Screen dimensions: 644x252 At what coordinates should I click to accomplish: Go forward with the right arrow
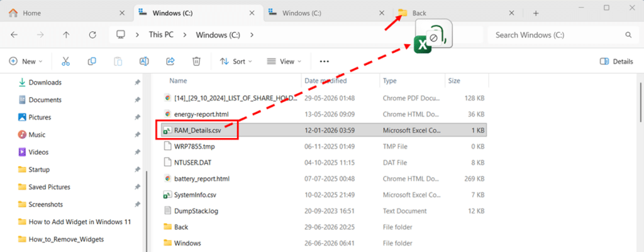pos(40,35)
